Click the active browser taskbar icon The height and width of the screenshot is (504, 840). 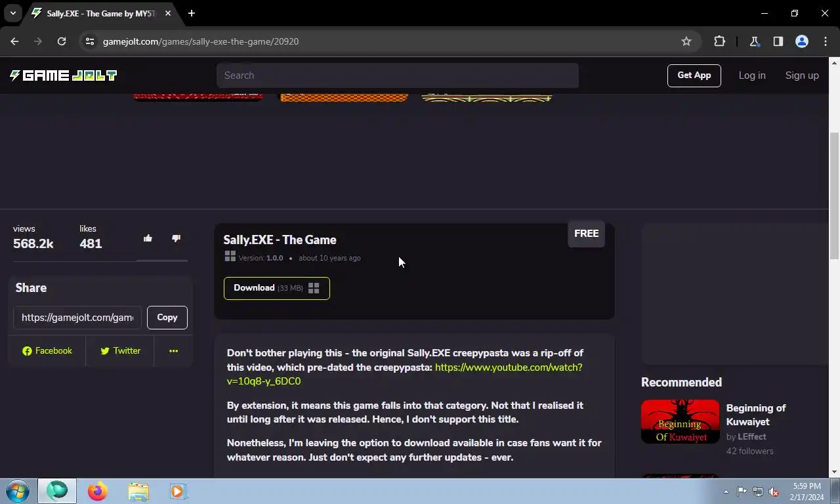(x=57, y=491)
